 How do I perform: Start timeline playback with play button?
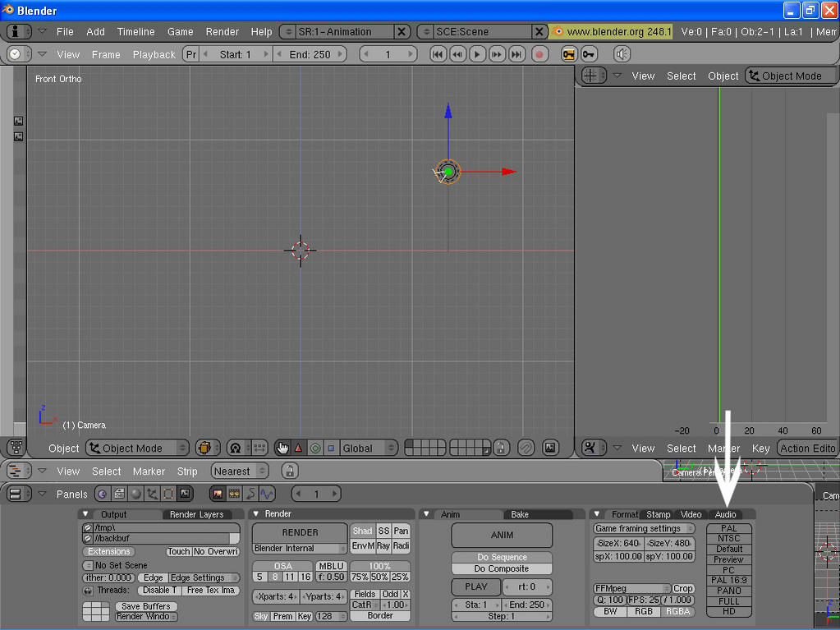pos(477,54)
